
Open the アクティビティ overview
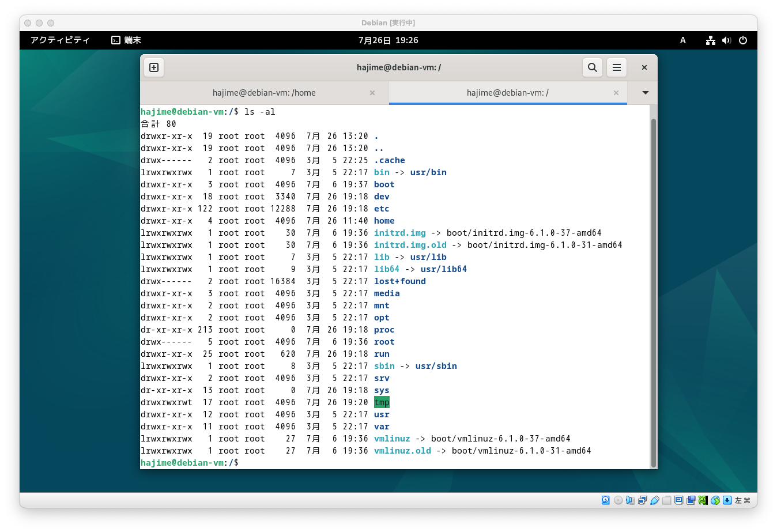[x=60, y=40]
